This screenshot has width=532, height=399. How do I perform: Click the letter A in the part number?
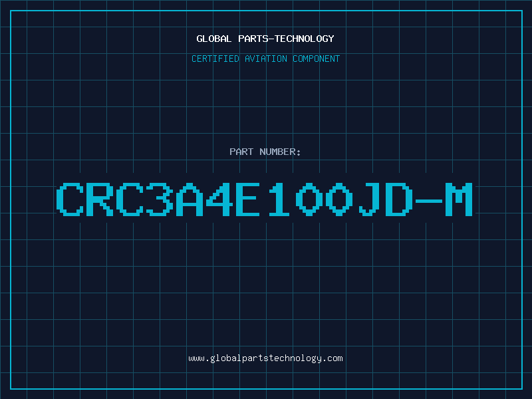190,199
